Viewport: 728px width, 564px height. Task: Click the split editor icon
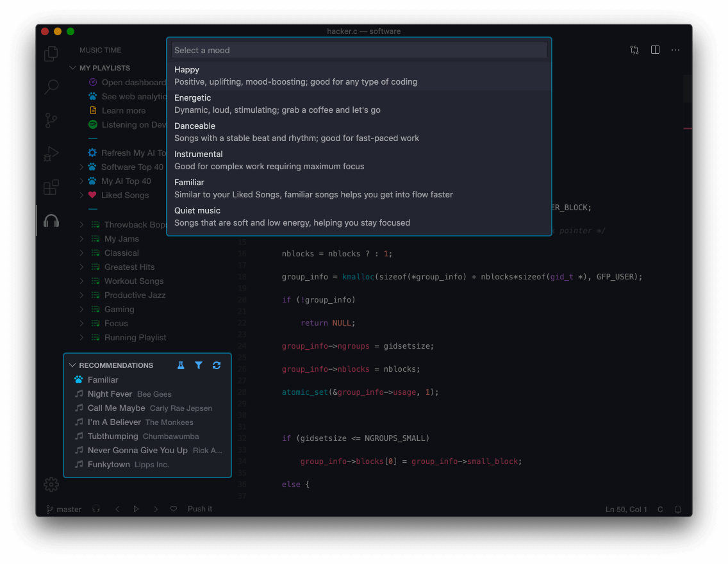coord(655,50)
